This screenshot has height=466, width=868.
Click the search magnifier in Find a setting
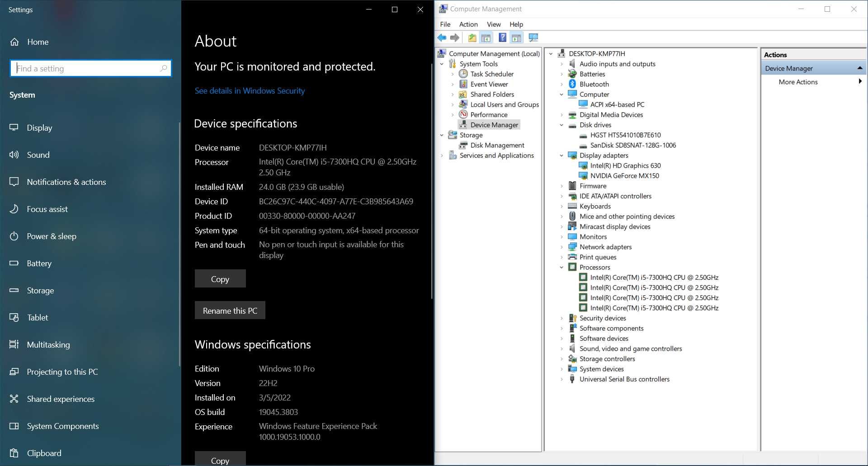(164, 68)
